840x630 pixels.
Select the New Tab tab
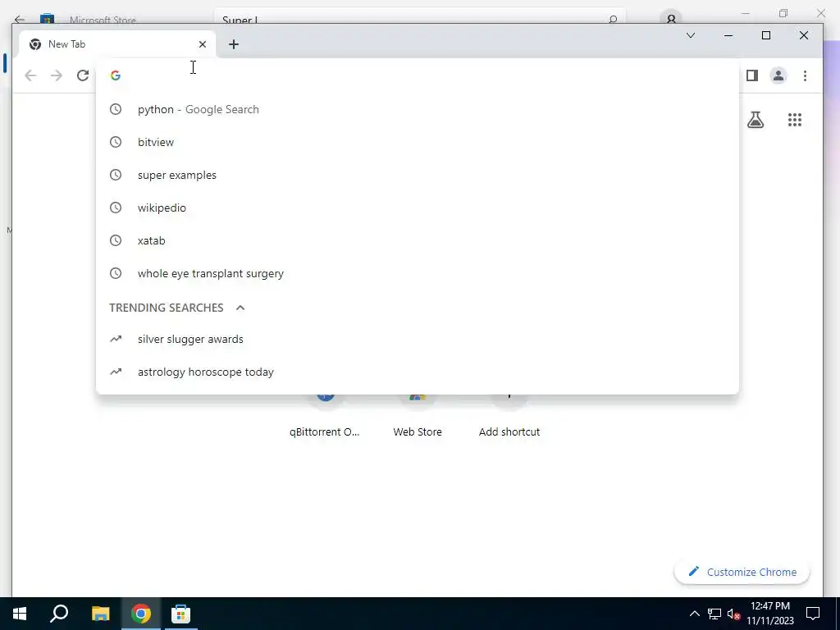click(x=116, y=44)
